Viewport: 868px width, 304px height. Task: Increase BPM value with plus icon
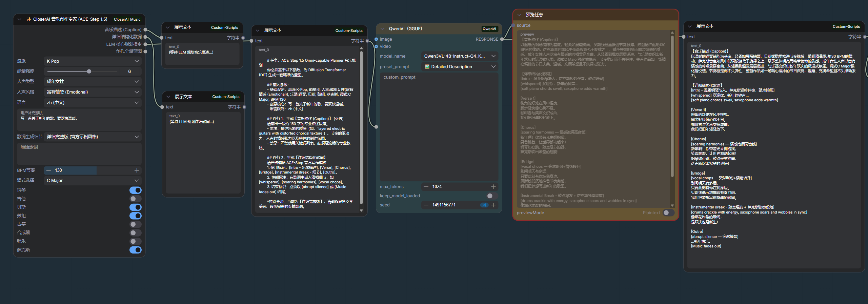pyautogui.click(x=137, y=170)
